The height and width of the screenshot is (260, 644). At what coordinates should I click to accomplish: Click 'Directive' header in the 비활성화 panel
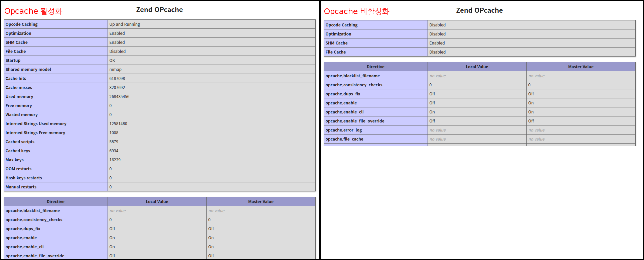click(375, 67)
